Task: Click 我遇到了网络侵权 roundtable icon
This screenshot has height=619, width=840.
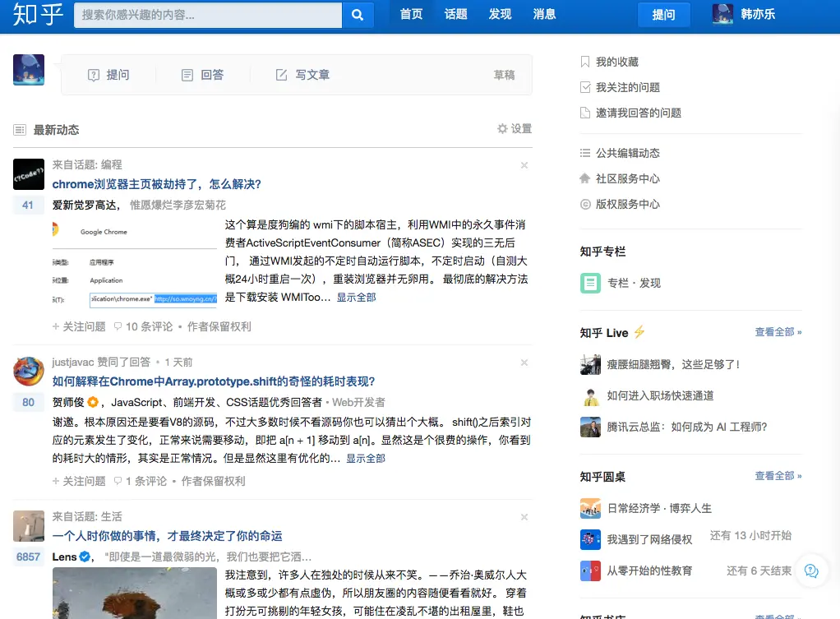Action: (590, 540)
